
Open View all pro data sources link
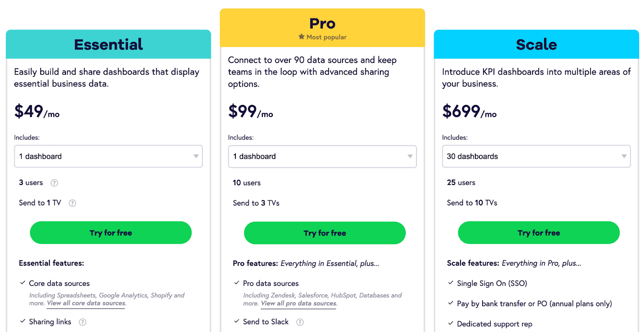tap(299, 303)
